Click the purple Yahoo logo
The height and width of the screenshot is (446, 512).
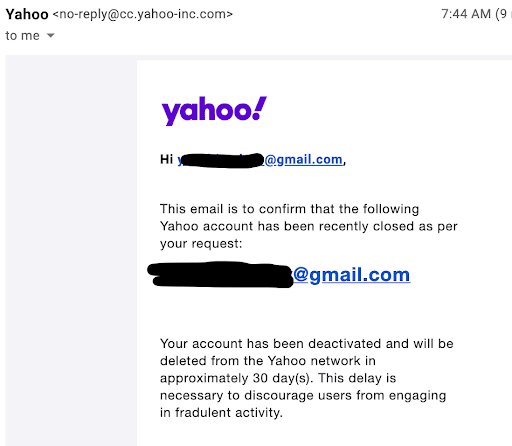(214, 111)
